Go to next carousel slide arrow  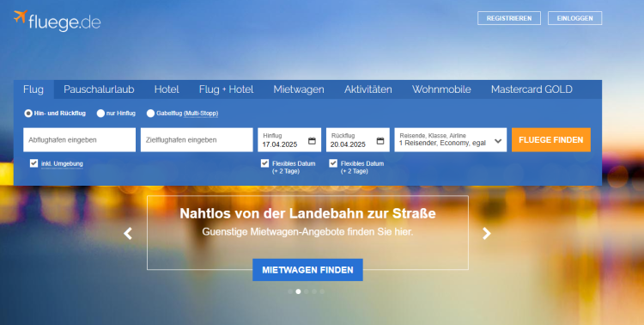point(487,233)
